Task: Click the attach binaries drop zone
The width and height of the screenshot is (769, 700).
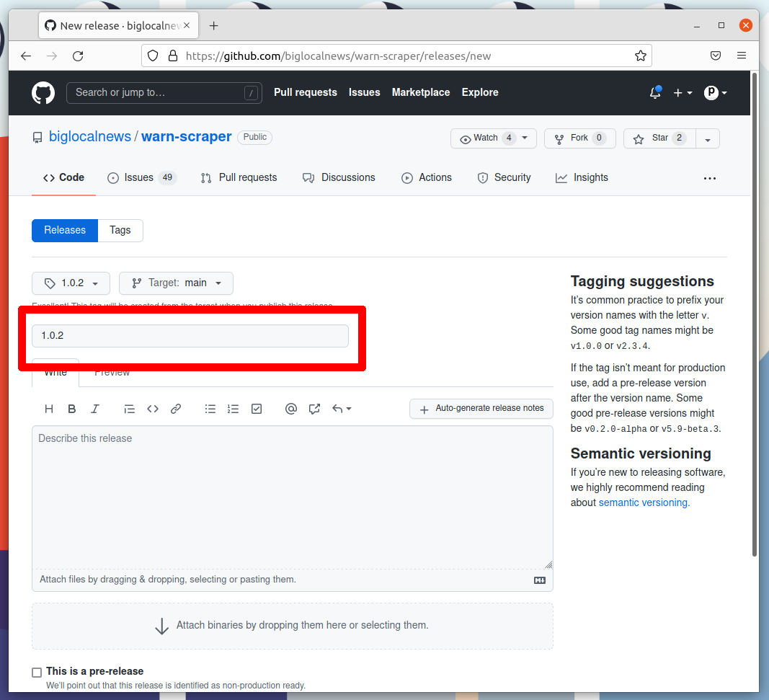Action: click(x=293, y=626)
